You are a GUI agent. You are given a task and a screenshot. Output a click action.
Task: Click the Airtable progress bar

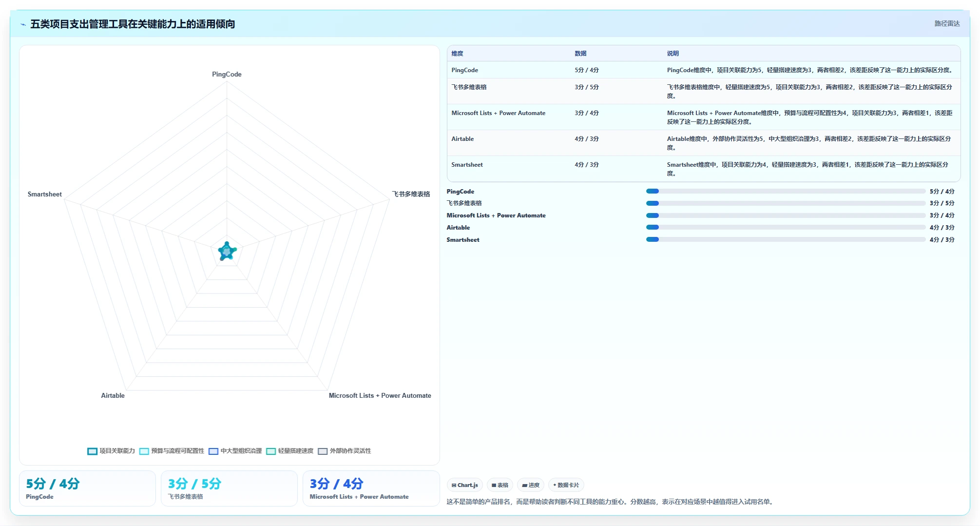click(786, 227)
